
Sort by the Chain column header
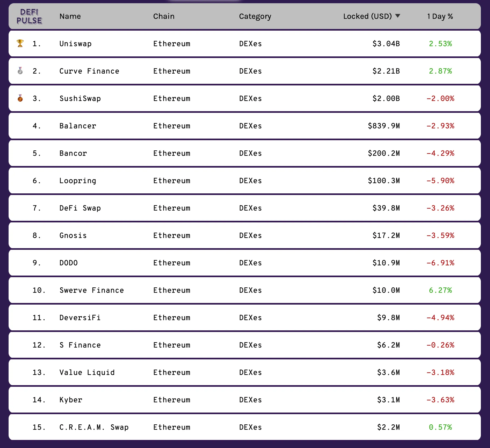tap(164, 16)
